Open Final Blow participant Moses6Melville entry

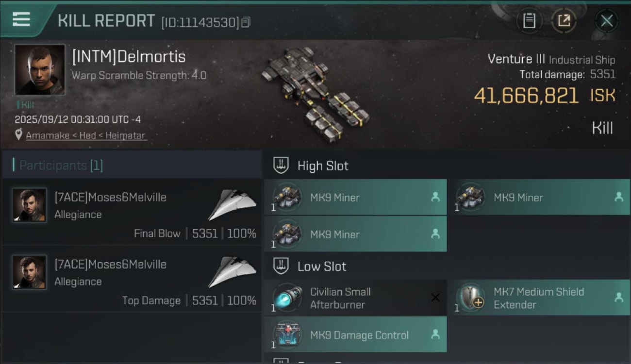pyautogui.click(x=132, y=212)
